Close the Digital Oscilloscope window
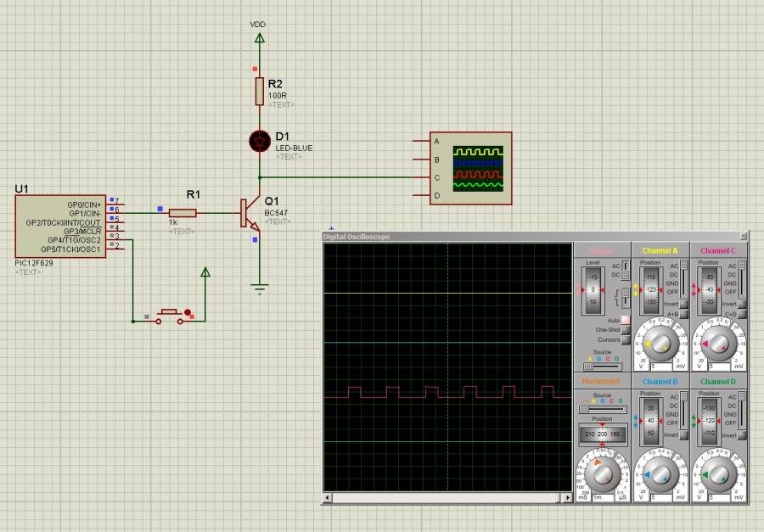The image size is (764, 532). tap(743, 236)
